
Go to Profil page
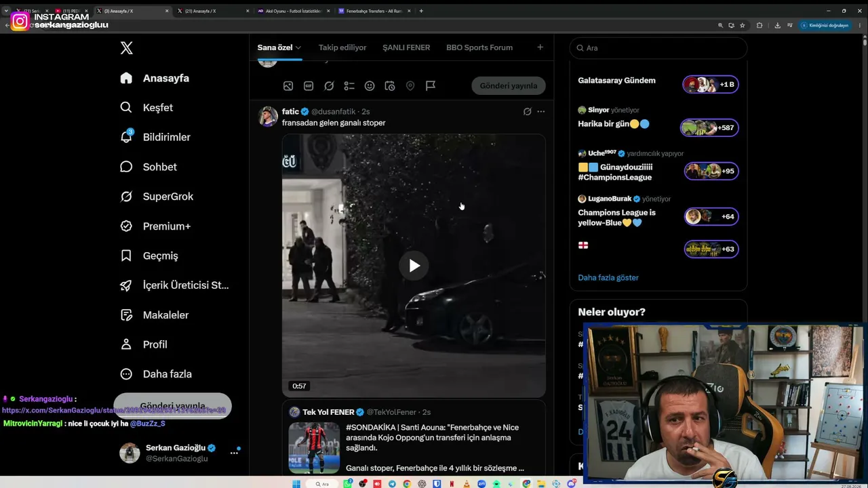(143, 344)
